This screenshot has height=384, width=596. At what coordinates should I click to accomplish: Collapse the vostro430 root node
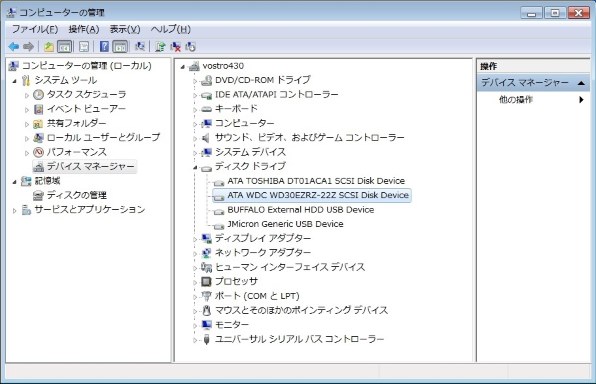(182, 67)
